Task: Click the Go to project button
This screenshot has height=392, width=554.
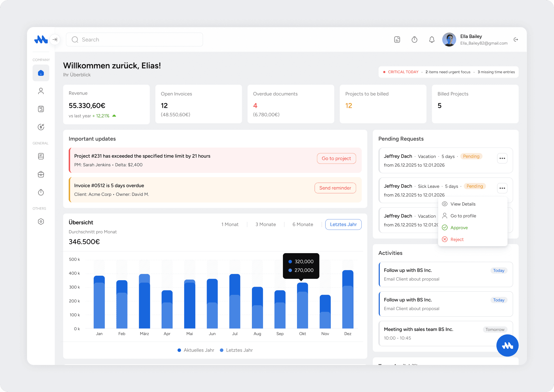Action: (x=336, y=158)
